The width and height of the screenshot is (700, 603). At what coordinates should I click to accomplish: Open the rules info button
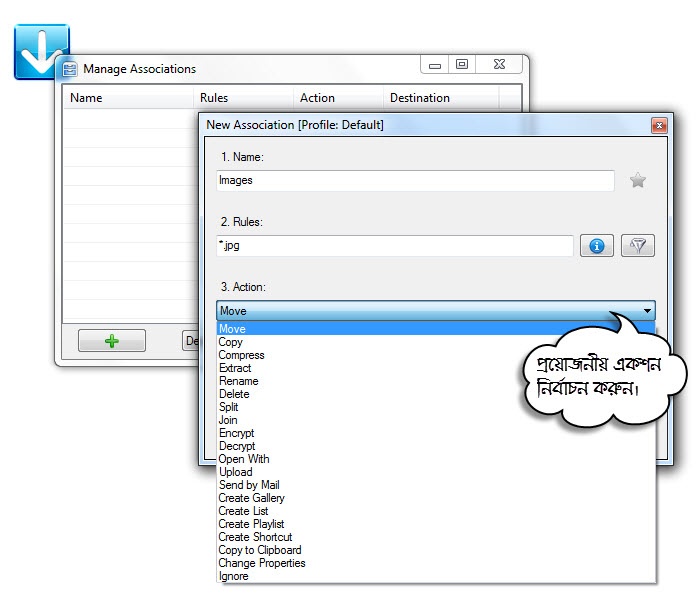pos(596,245)
